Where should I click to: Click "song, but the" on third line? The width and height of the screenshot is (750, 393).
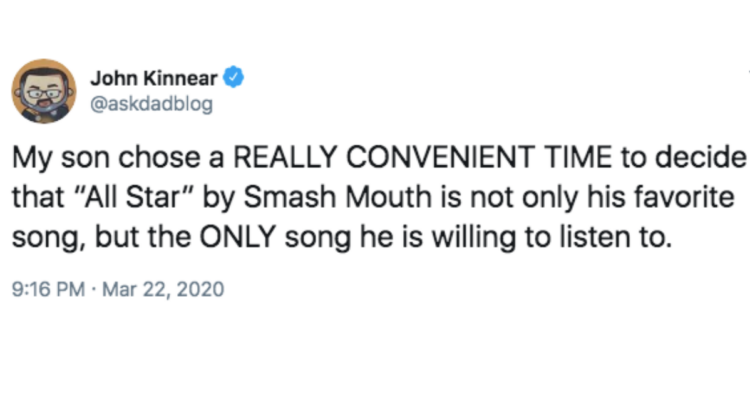click(101, 238)
